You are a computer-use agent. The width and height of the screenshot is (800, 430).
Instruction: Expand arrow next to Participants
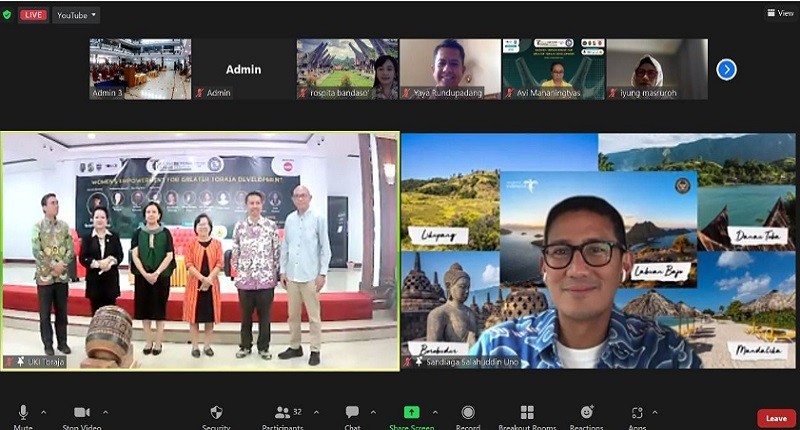[316, 412]
